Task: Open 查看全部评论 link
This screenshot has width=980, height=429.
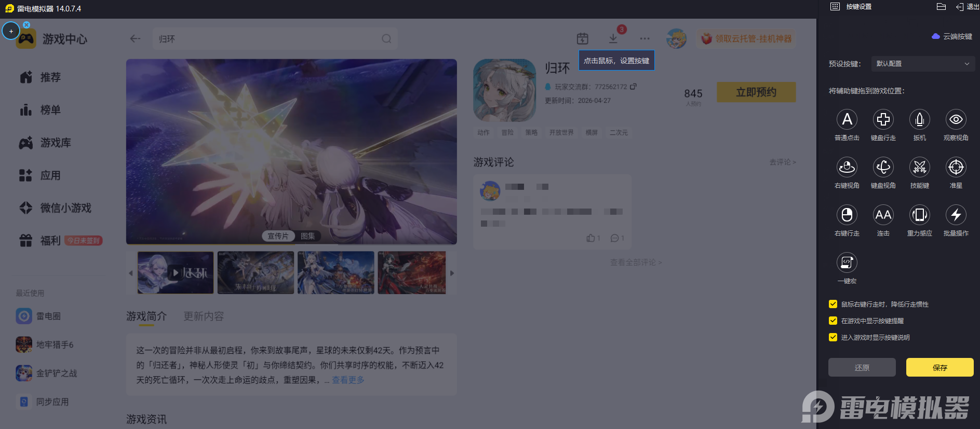Action: point(636,262)
